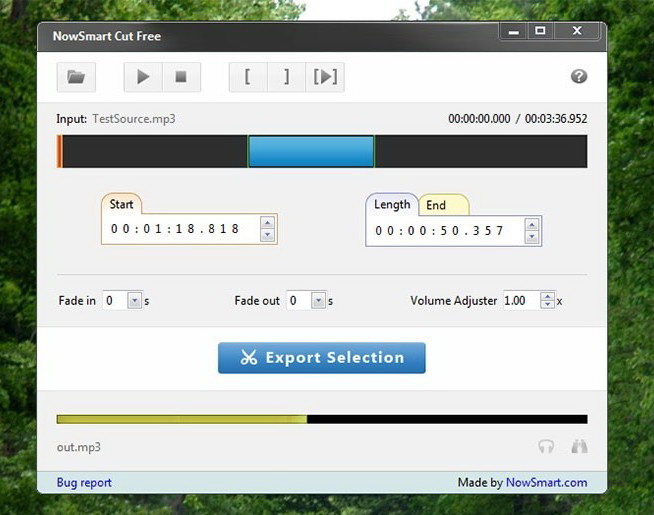Click the Volume Adjuster 1.00 field

pos(521,301)
